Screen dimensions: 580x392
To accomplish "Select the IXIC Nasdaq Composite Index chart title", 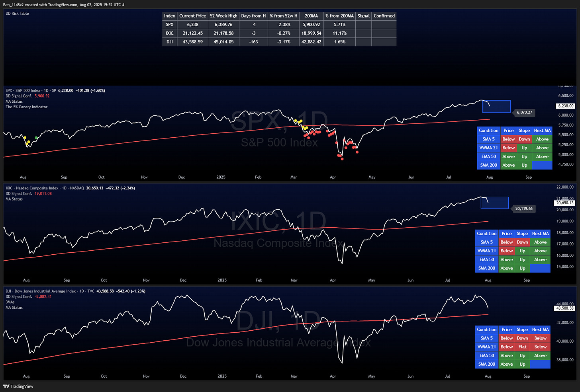I will (45, 188).
